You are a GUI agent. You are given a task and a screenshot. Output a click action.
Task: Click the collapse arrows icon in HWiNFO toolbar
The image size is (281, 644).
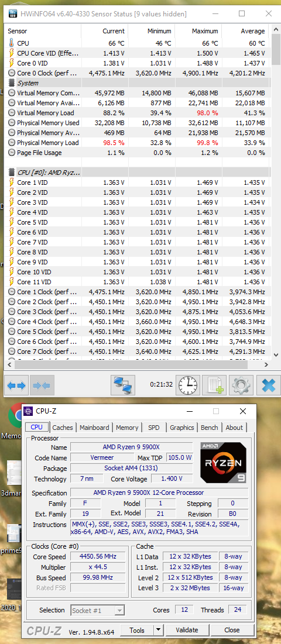pos(42,385)
